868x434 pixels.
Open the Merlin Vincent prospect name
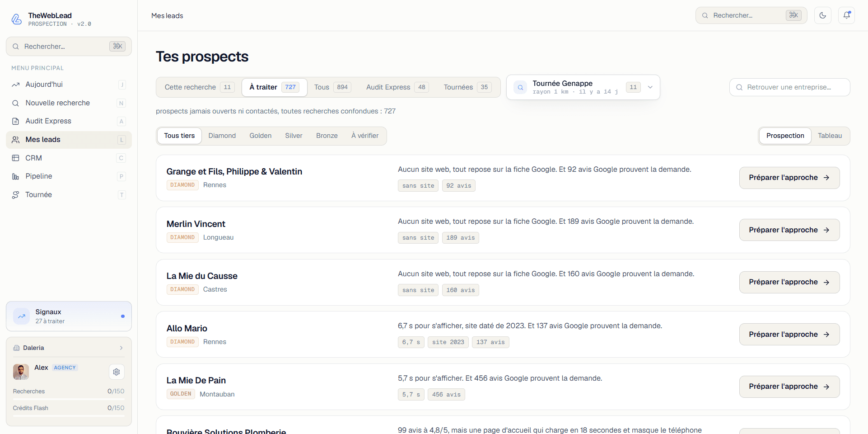click(x=196, y=224)
